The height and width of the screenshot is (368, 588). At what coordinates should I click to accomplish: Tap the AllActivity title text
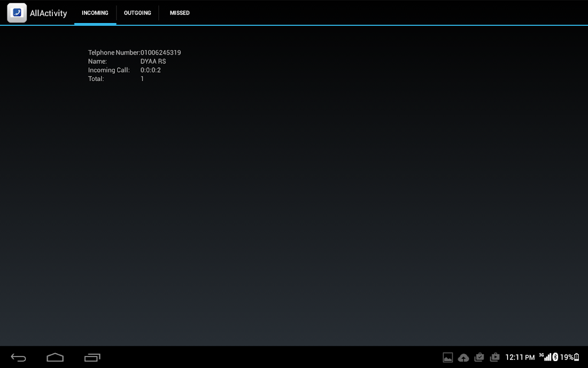[x=48, y=13]
